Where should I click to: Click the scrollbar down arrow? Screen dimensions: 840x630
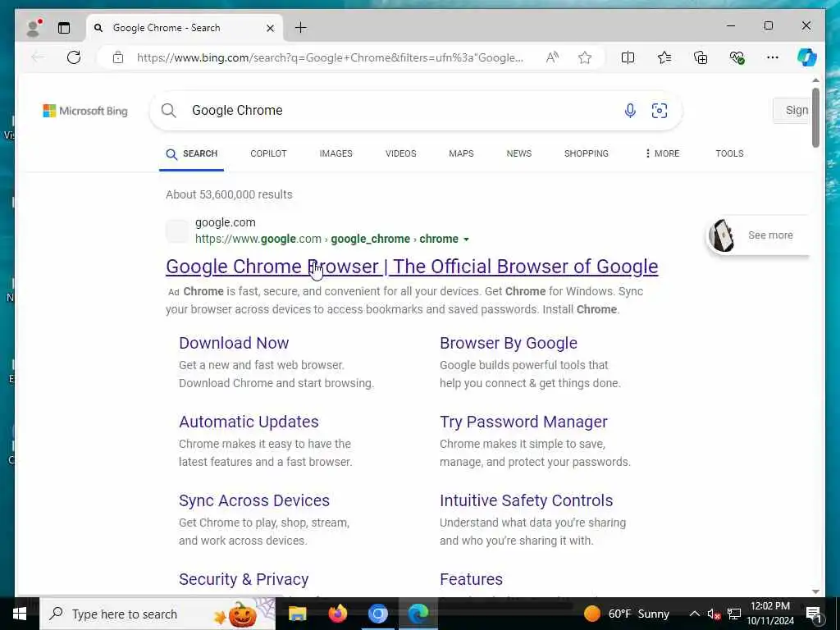(x=815, y=591)
